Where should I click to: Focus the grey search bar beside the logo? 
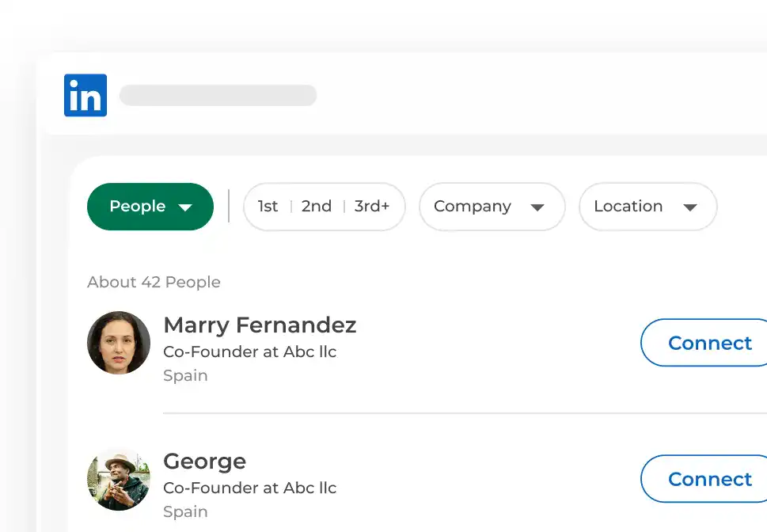(218, 96)
